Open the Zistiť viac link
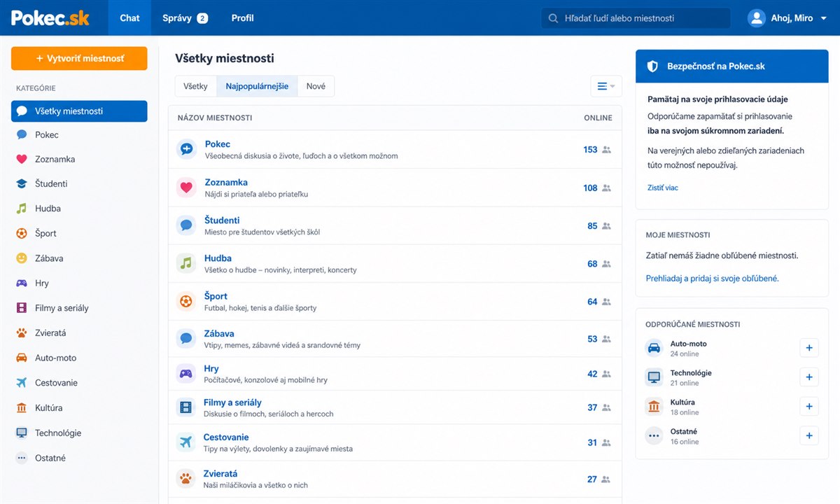The width and height of the screenshot is (840, 504). tap(663, 188)
